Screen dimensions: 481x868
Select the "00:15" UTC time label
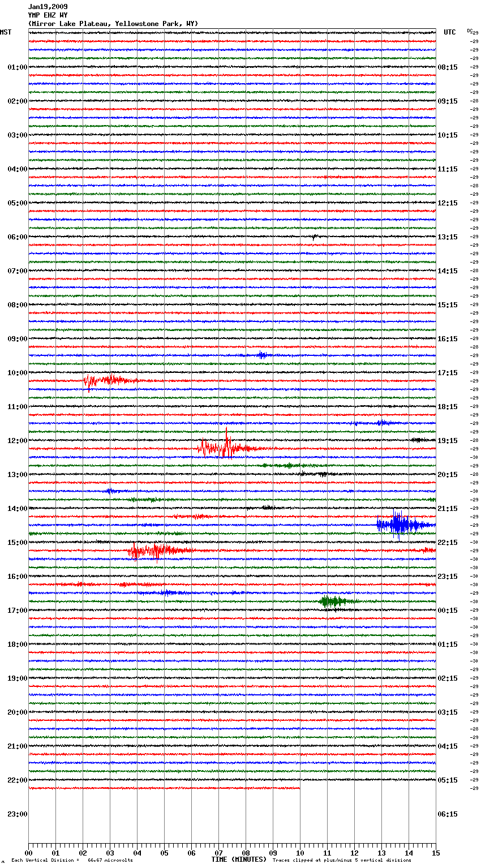coord(448,611)
